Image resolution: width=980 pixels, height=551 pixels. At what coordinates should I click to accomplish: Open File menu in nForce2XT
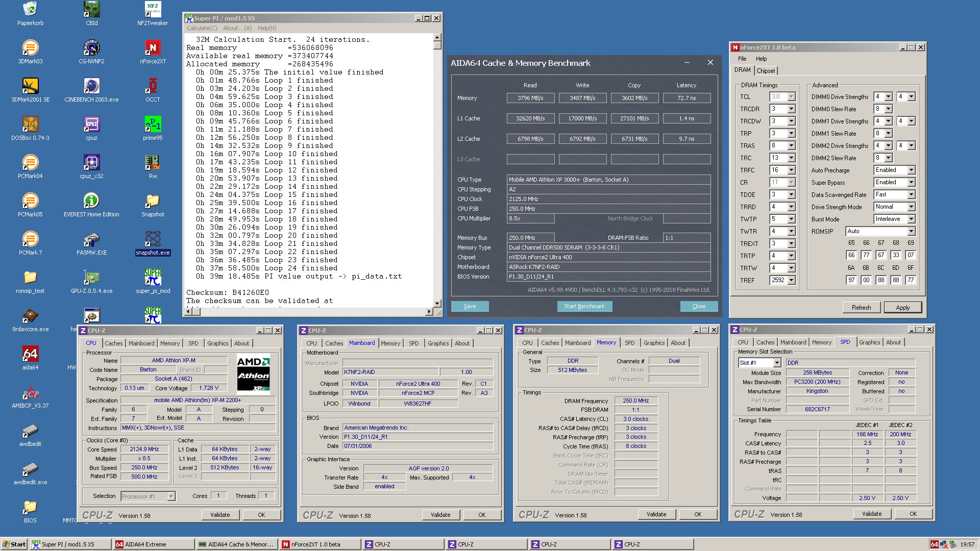(x=742, y=59)
